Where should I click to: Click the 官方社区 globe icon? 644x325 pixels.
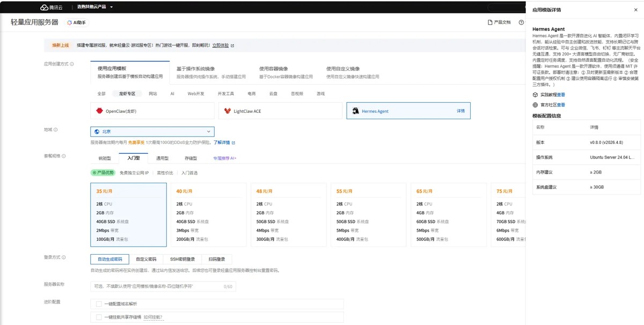point(535,105)
